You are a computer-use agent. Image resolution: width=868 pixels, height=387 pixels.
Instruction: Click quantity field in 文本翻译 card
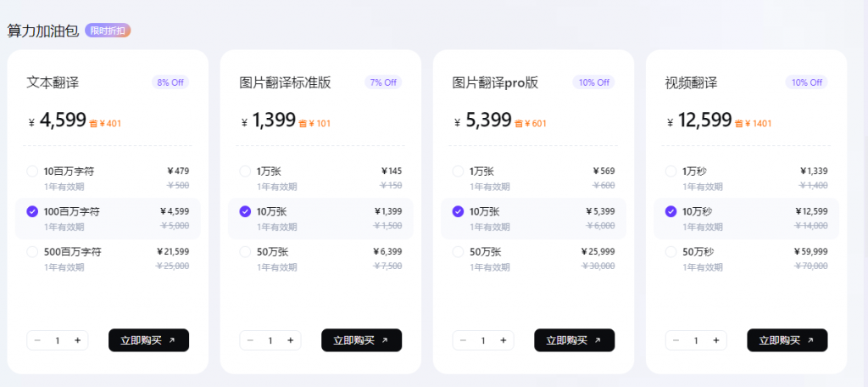(x=58, y=340)
